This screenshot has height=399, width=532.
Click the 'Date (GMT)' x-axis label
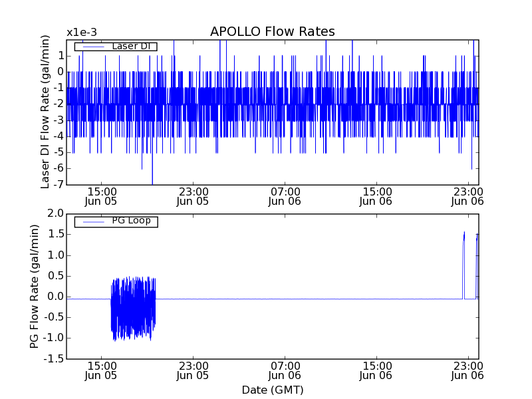click(273, 390)
